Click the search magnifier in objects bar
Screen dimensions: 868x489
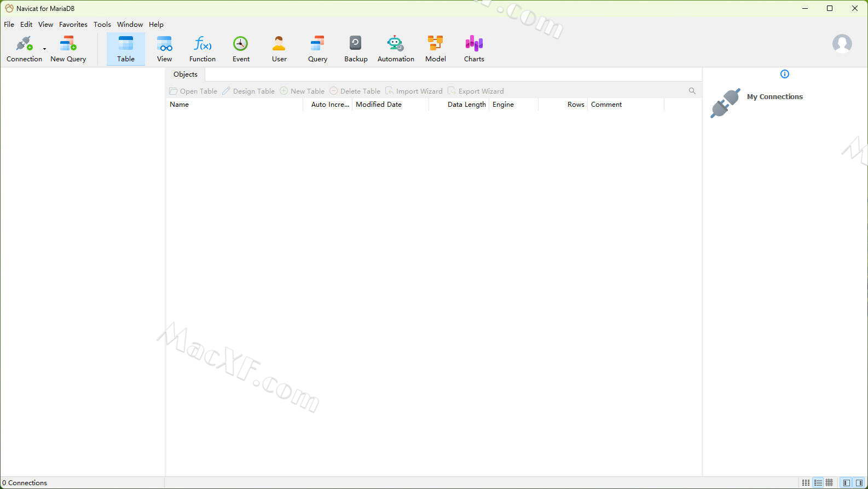(x=692, y=91)
